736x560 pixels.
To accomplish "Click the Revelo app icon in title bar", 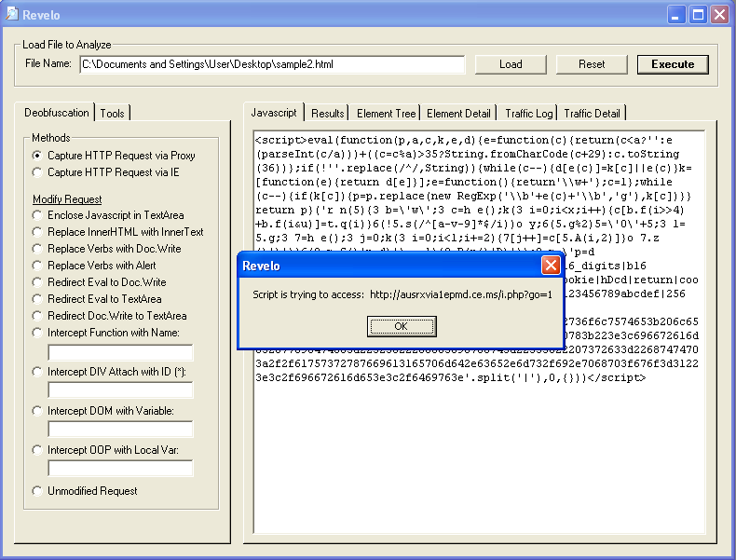I will tap(12, 14).
